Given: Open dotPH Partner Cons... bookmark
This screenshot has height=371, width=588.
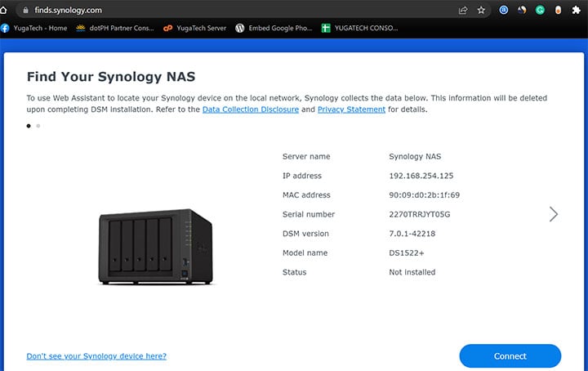Looking at the screenshot, I should [115, 28].
